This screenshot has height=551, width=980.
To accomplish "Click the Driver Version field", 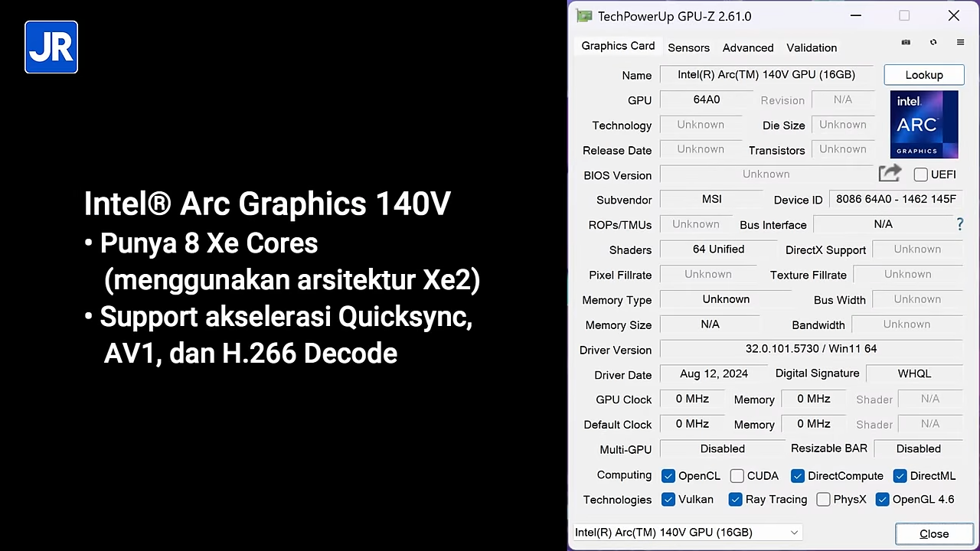I will pos(811,349).
